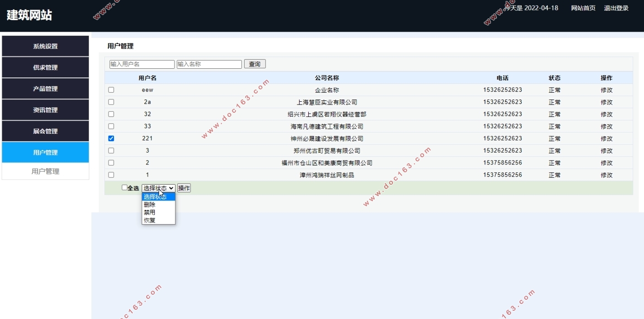Check the box for 福州市仓山区和美康商贸有限公司

click(x=111, y=163)
